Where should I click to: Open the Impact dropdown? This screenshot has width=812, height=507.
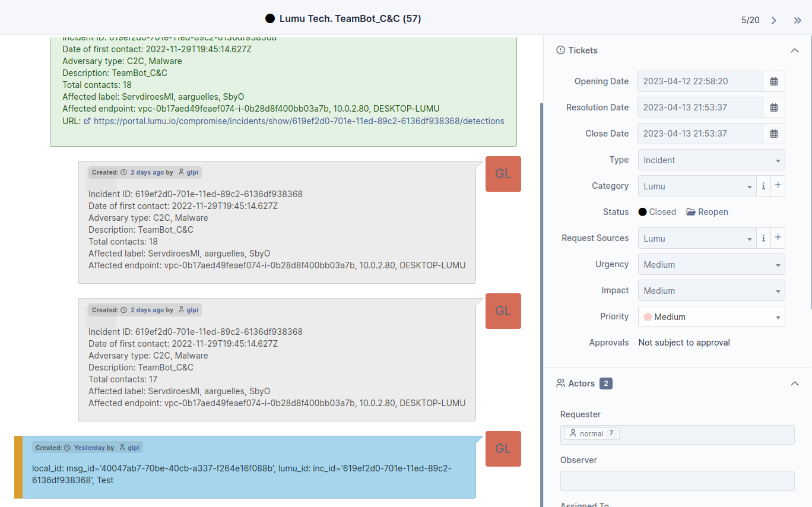711,290
